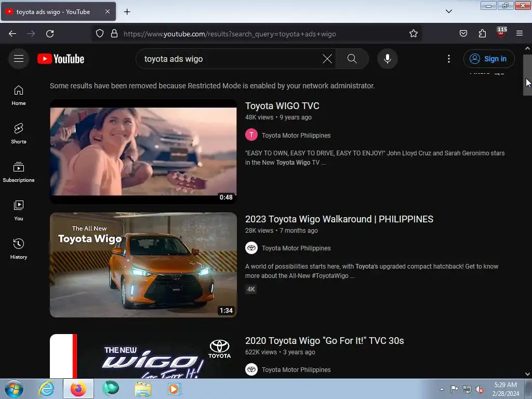532x399 pixels.
Task: Open the Action Center flag icon
Action: click(x=454, y=389)
